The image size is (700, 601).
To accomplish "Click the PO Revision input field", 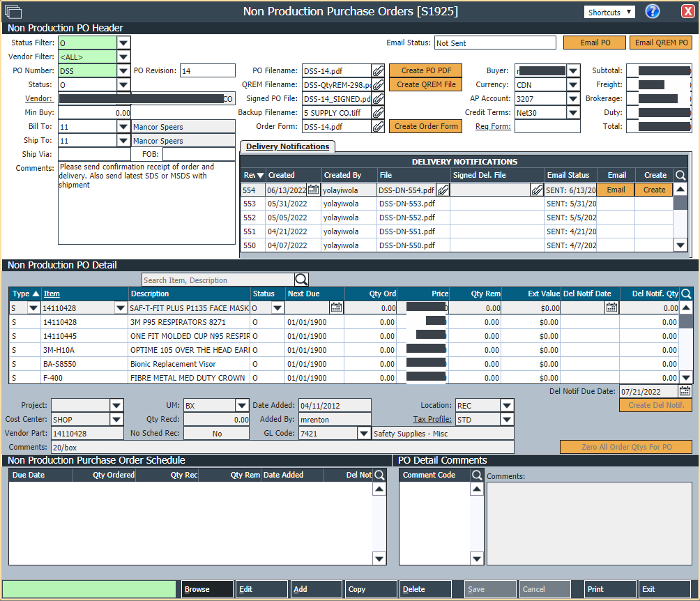I will click(x=208, y=71).
